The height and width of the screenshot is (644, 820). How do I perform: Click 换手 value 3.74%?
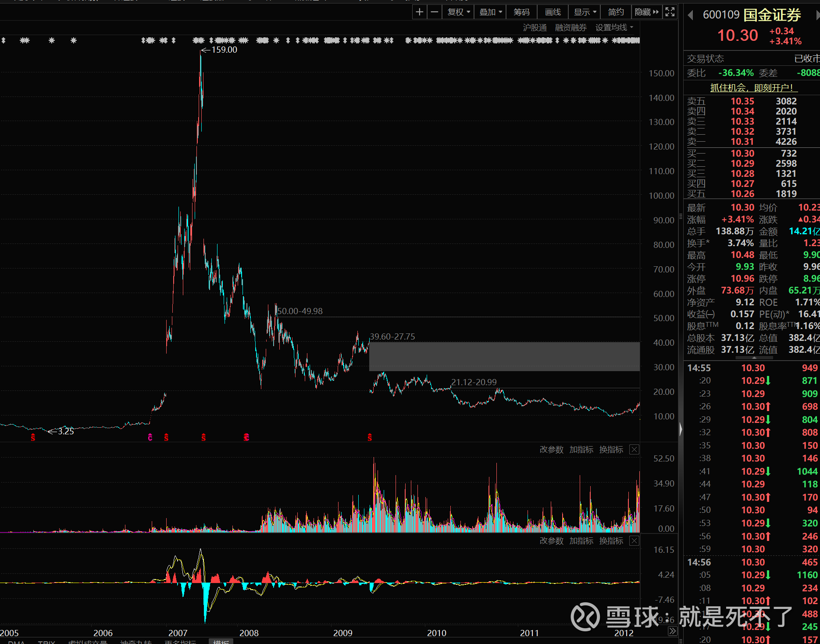[x=741, y=243]
